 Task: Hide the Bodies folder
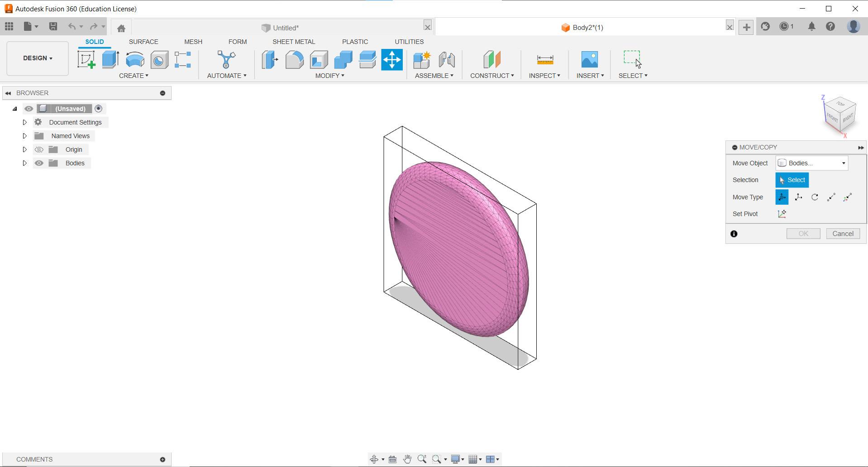click(39, 163)
